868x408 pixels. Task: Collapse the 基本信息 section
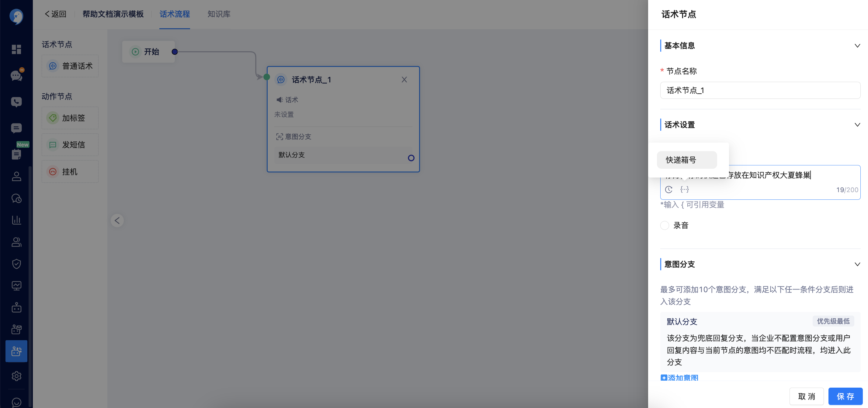pos(857,46)
